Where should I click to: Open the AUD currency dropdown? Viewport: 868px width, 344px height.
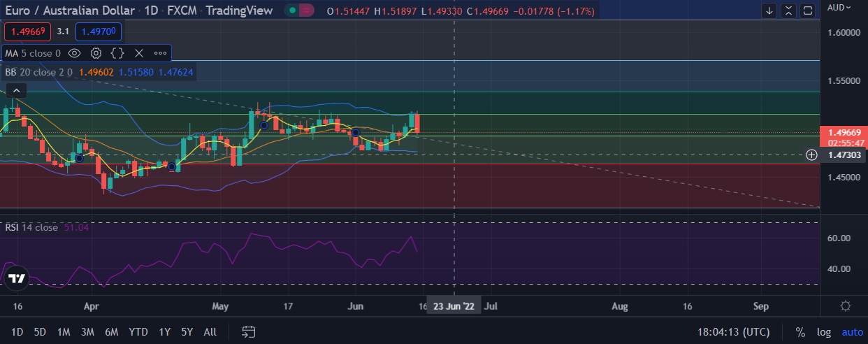tap(841, 7)
